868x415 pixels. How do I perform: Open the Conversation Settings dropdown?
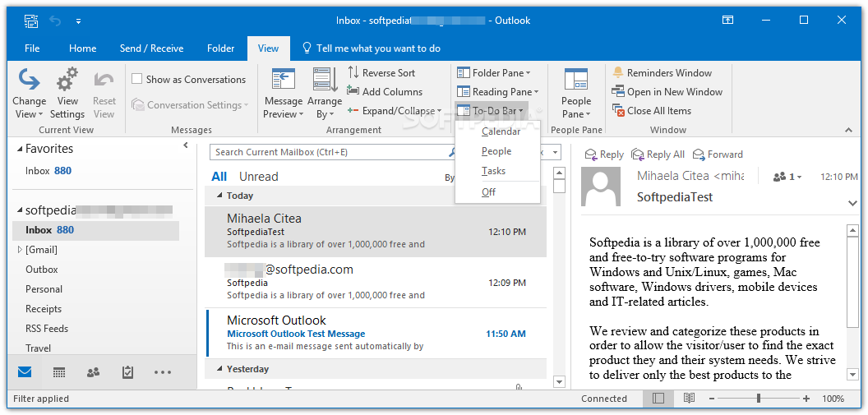point(189,104)
